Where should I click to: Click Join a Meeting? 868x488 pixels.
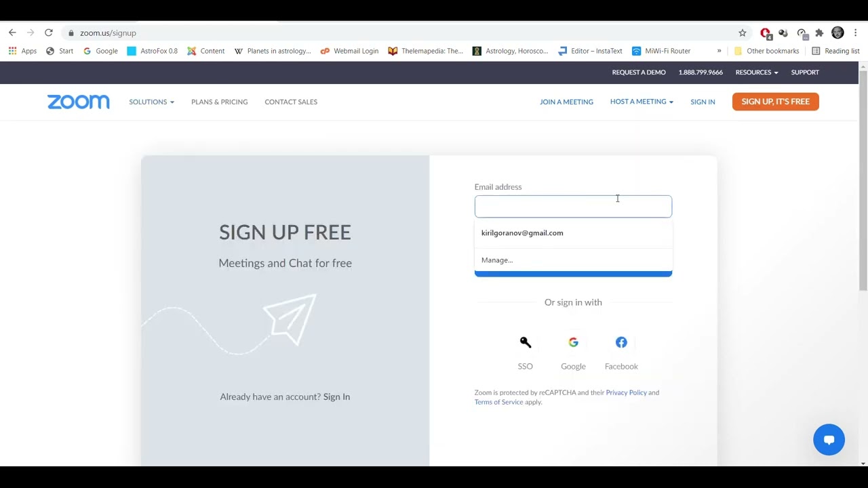(x=566, y=102)
